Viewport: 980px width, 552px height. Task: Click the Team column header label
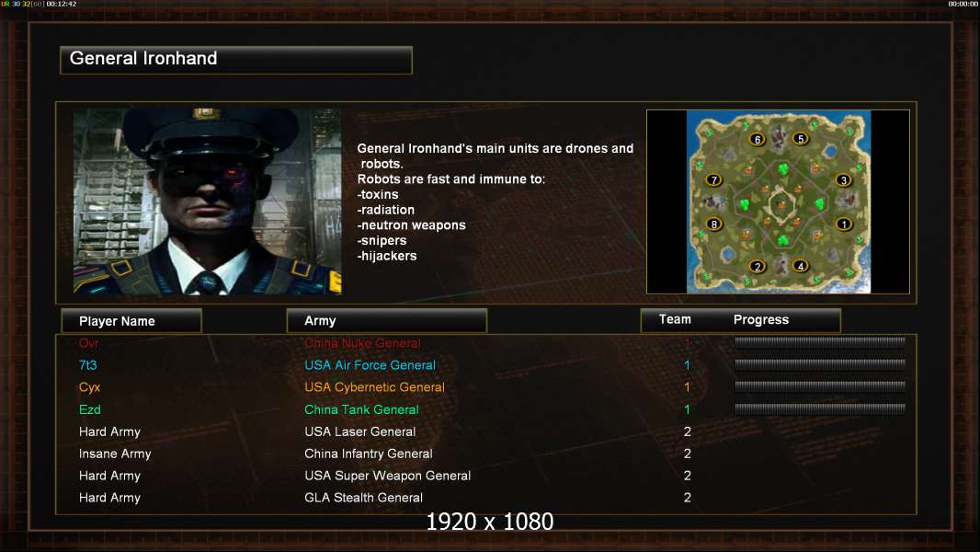coord(675,319)
